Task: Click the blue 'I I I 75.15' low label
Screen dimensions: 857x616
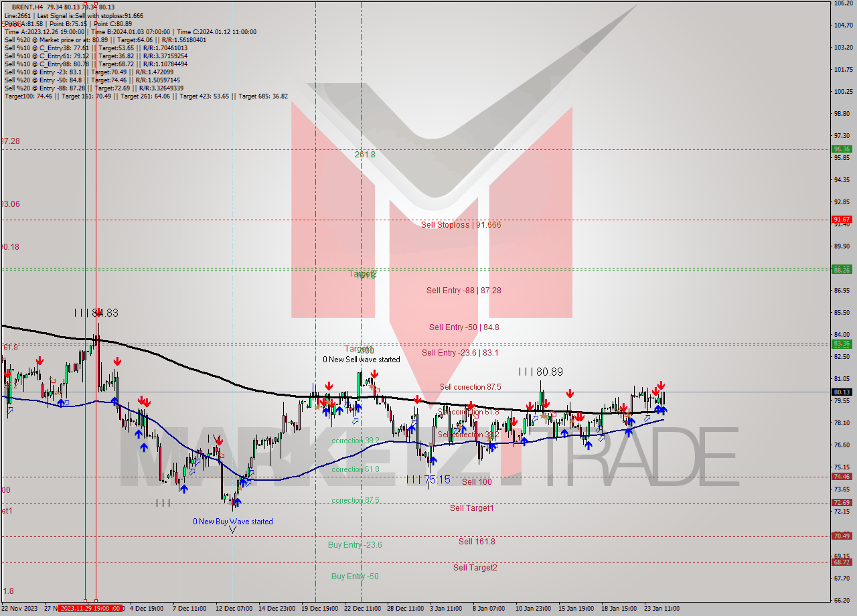Action: (428, 480)
